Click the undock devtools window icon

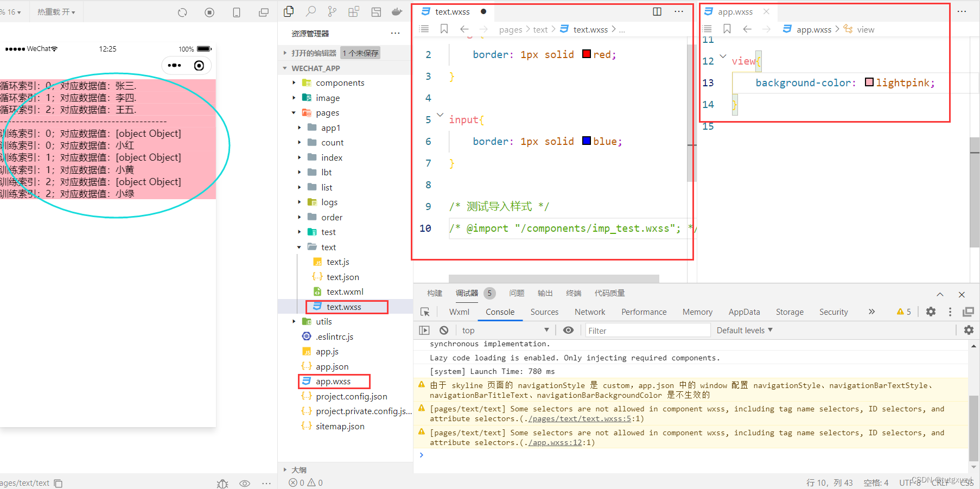coord(968,312)
